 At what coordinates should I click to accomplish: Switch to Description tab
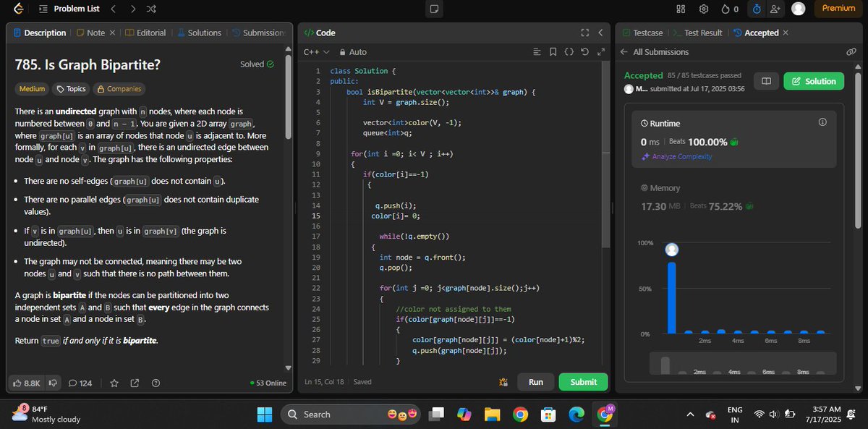click(40, 33)
